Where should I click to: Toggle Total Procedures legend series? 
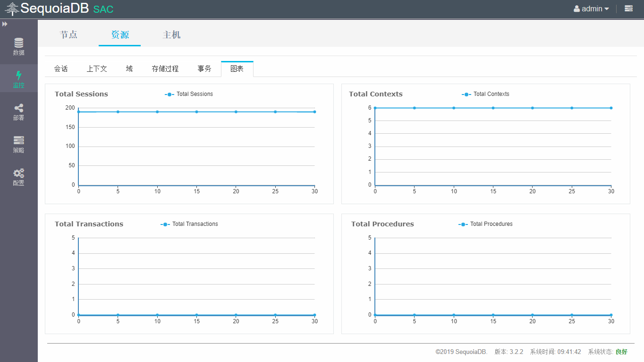[x=486, y=224]
